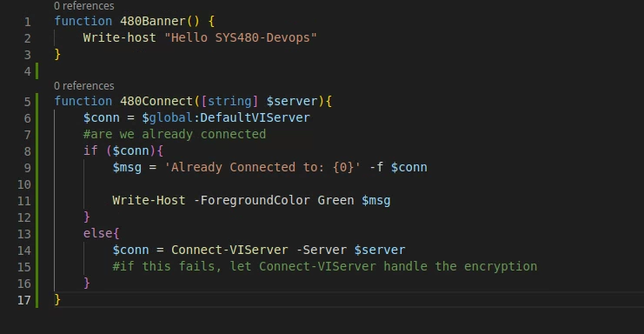Click the closing brace on line 16

click(x=87, y=283)
